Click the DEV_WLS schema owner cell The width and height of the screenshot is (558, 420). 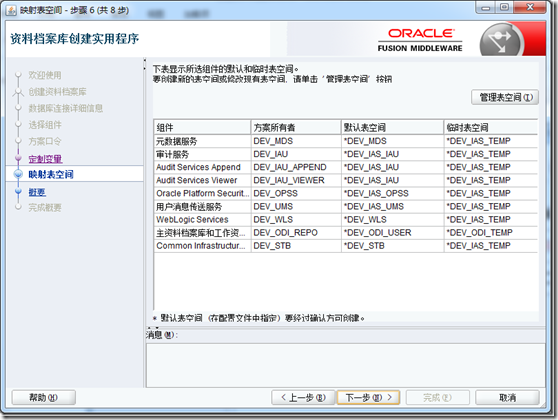(x=296, y=220)
